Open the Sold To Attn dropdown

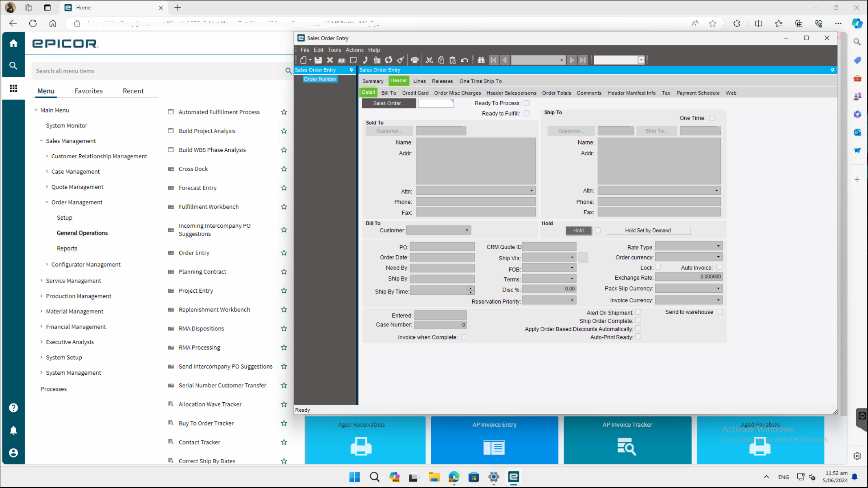531,190
